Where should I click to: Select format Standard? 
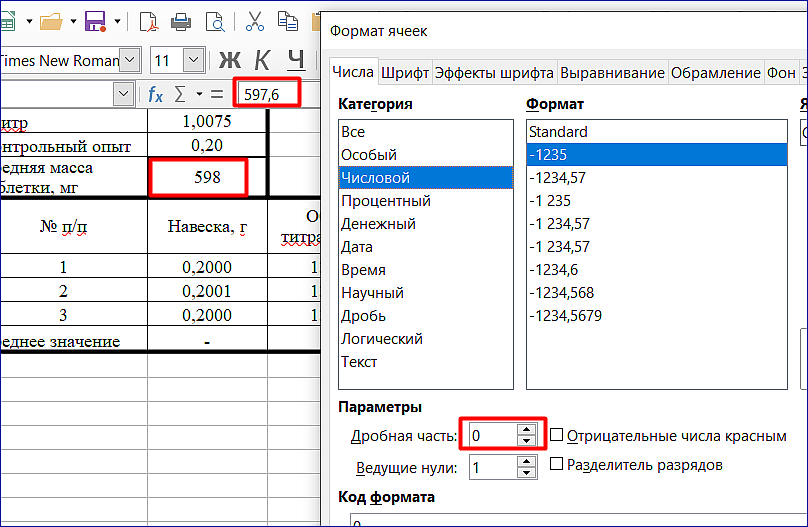pyautogui.click(x=656, y=132)
